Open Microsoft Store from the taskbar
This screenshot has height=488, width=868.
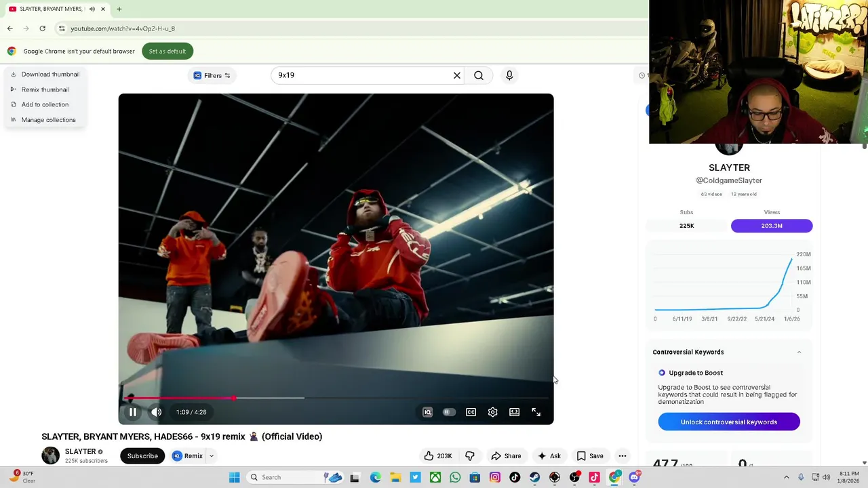click(x=475, y=477)
